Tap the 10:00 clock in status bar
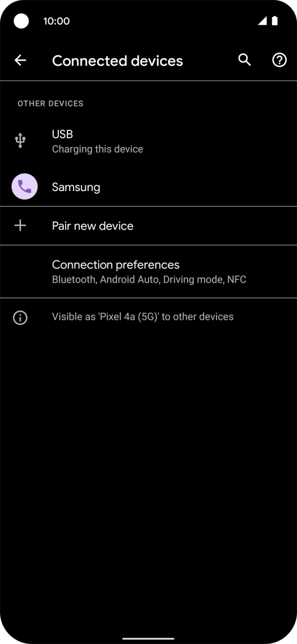 [x=57, y=21]
